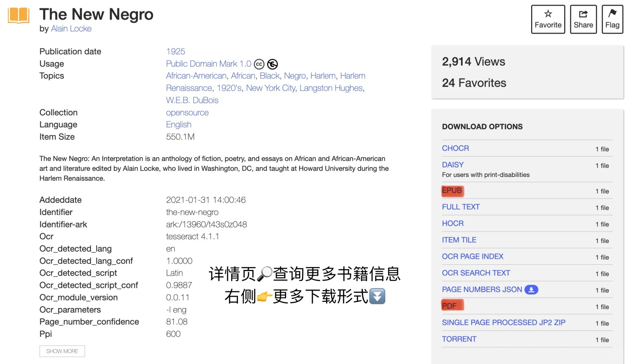This screenshot has height=364, width=633.
Task: Click Ocr_detected_script value Latin
Action: [x=174, y=273]
